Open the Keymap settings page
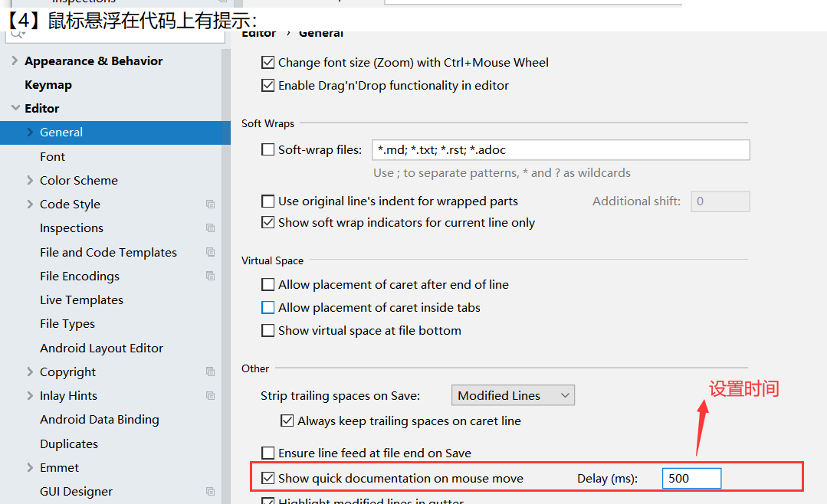The image size is (827, 504). click(x=48, y=85)
